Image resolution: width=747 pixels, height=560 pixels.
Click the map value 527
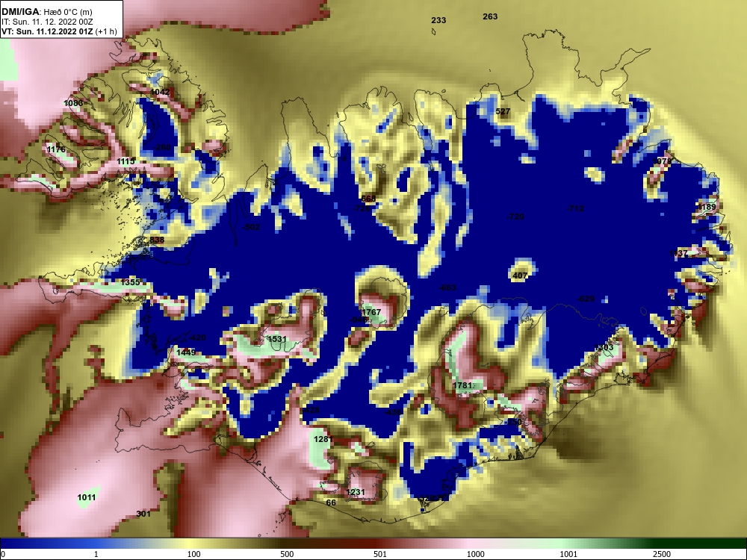(x=503, y=111)
